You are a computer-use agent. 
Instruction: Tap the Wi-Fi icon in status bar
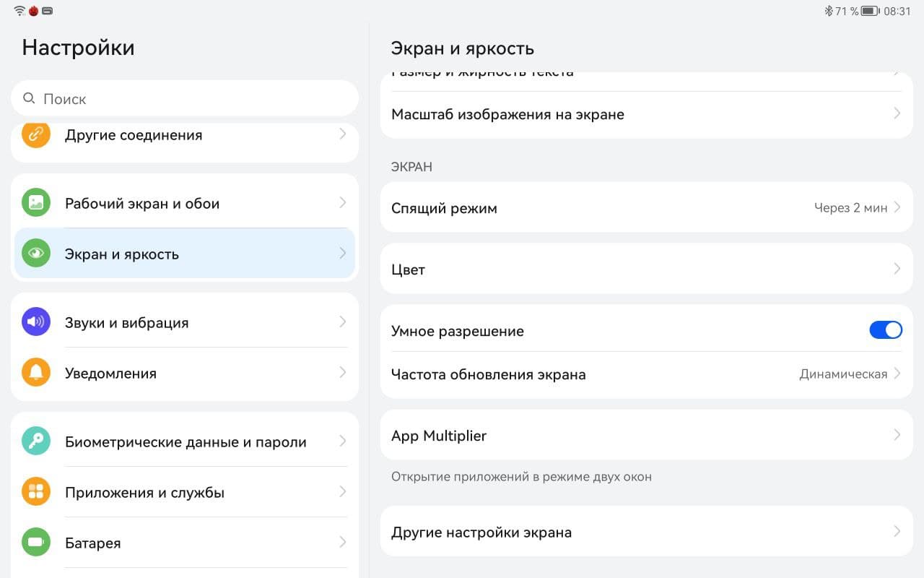click(x=19, y=11)
